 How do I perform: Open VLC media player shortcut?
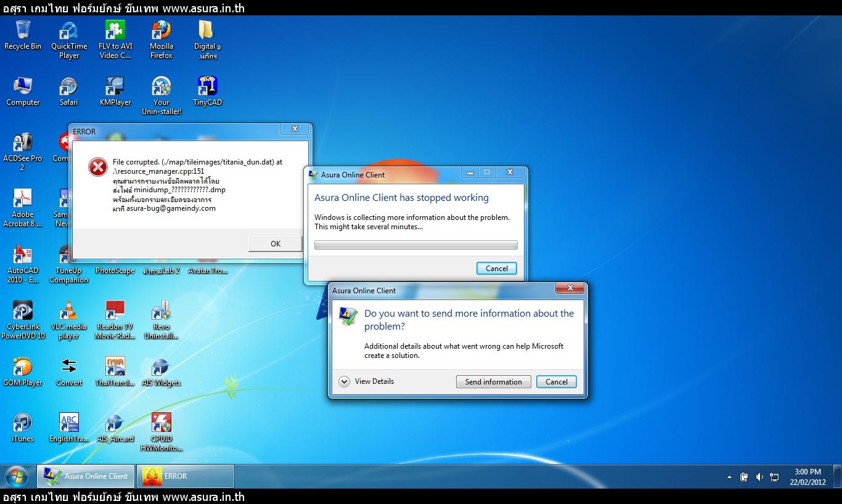click(69, 320)
